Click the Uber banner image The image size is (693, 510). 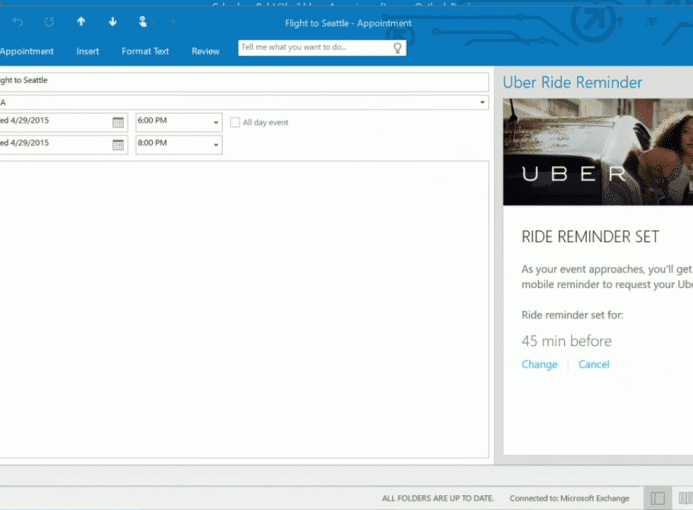(598, 152)
